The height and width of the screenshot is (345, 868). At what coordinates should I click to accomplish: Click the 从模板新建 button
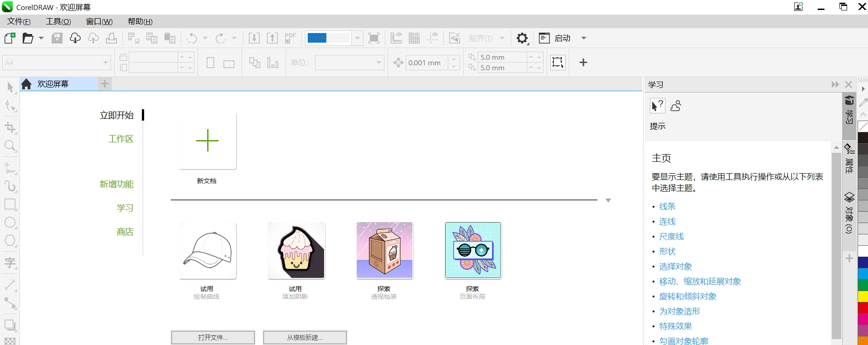pyautogui.click(x=305, y=337)
